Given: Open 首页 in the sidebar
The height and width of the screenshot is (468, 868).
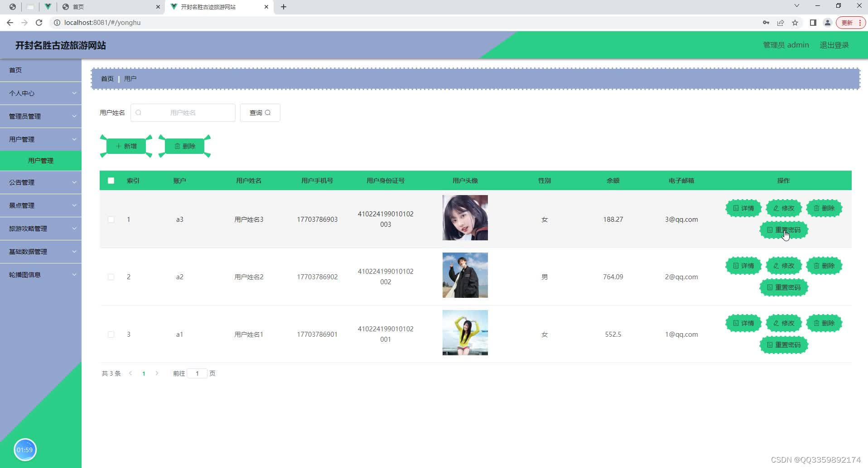Looking at the screenshot, I should click(x=41, y=70).
